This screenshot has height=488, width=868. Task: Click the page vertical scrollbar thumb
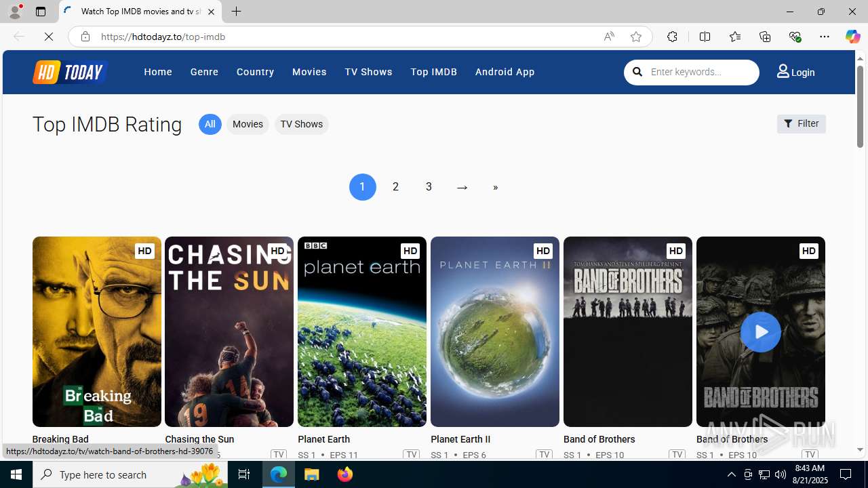[860, 106]
